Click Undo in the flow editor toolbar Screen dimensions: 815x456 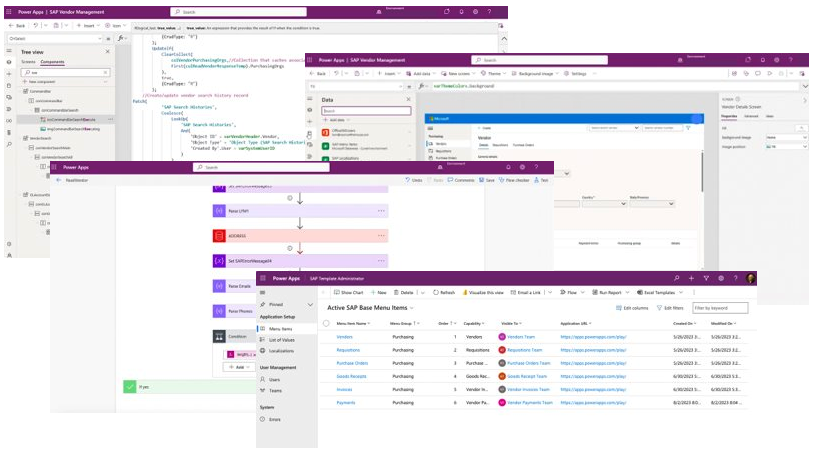click(x=414, y=180)
